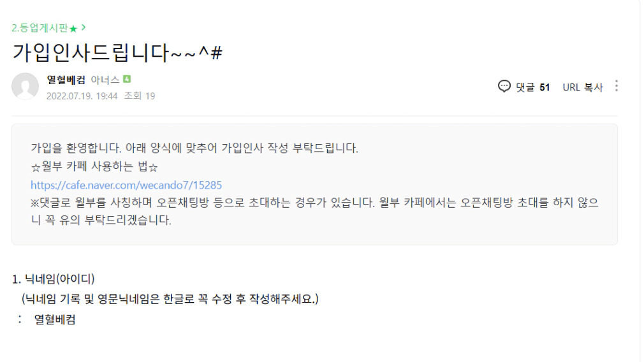
Task: Copy the post address with URL 복사
Action: (x=582, y=87)
